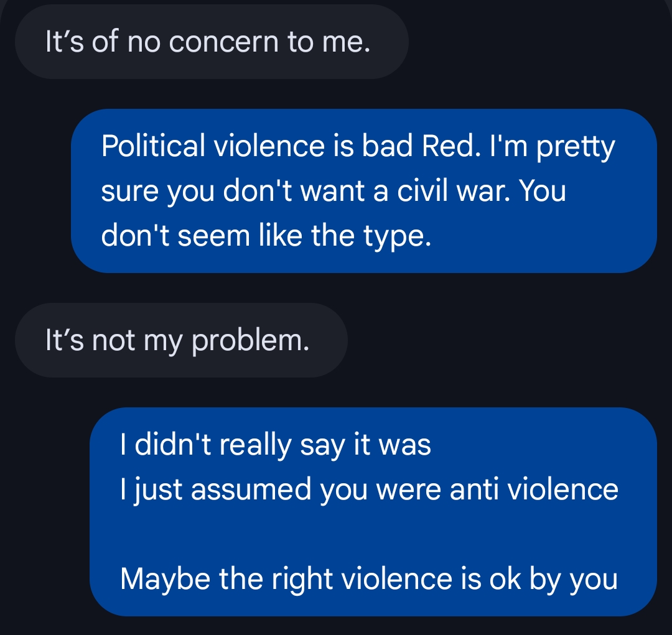Image resolution: width=672 pixels, height=635 pixels.
Task: Tap the line "sure you don't want a civil war. You"
Action: [334, 192]
